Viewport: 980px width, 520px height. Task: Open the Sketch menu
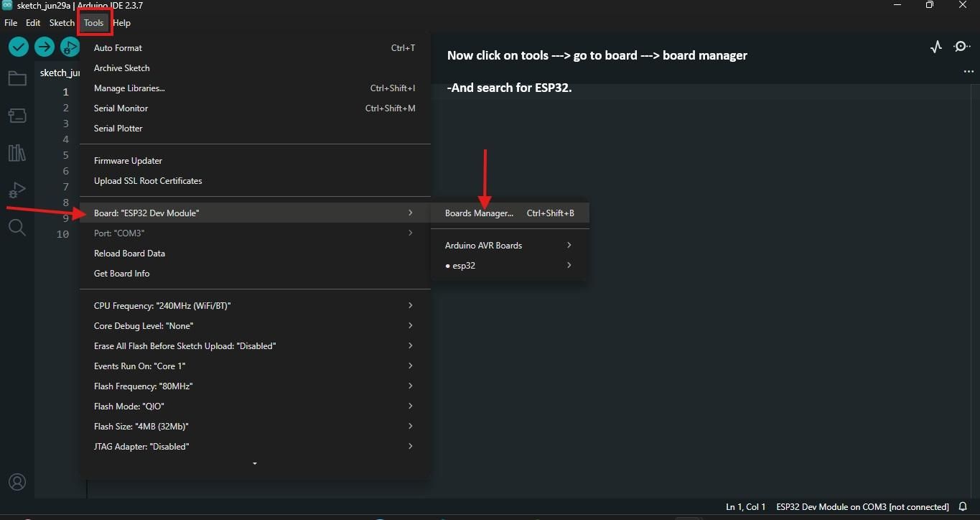tap(62, 23)
